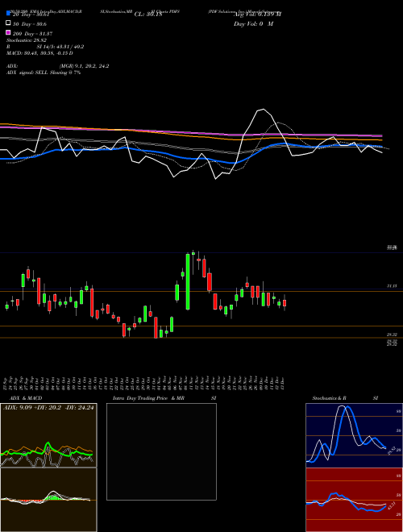Image resolution: width=403 pixels, height=532 pixels.
Task: Click the blue 20 Day legend swatch
Action: [x=8, y=13]
